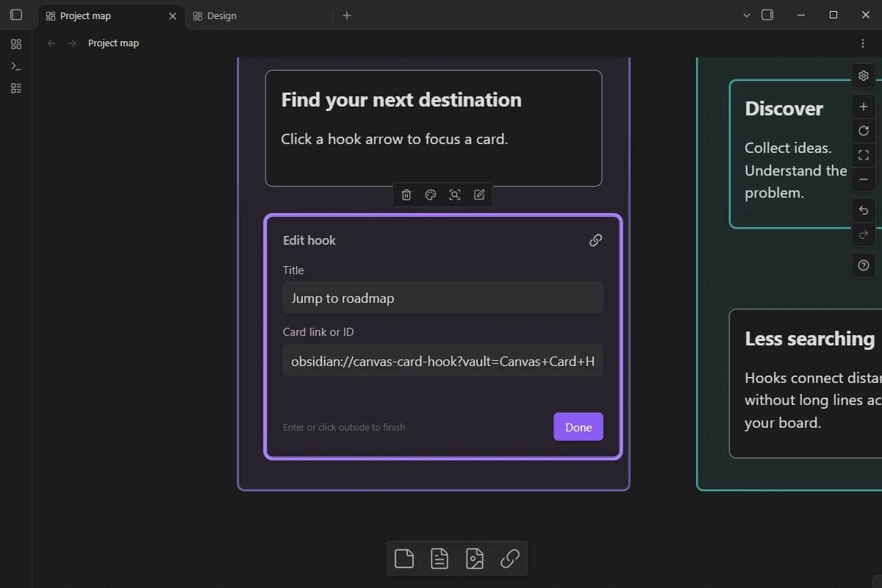Click the Edit hook heading
Viewport: 882px width, 588px height.
309,240
